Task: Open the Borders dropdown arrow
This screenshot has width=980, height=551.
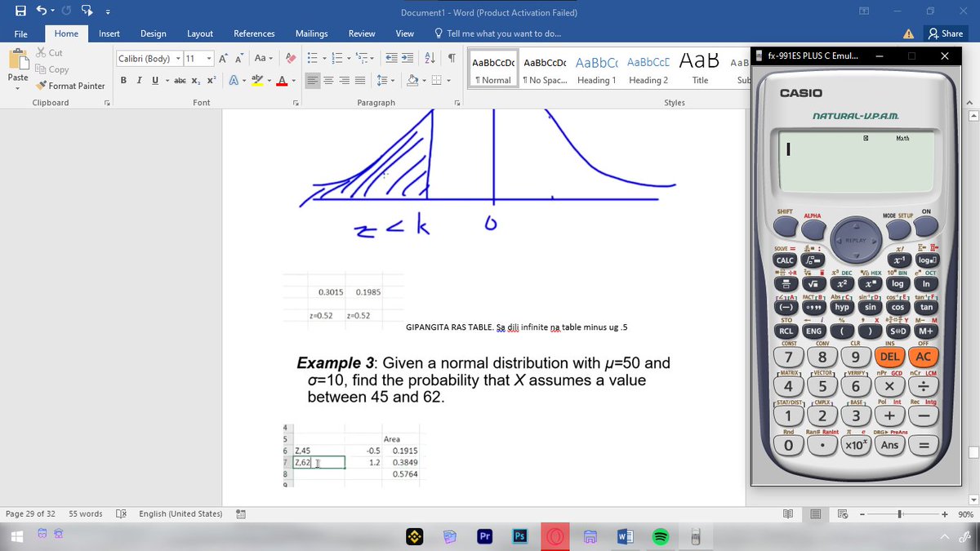Action: coord(448,80)
